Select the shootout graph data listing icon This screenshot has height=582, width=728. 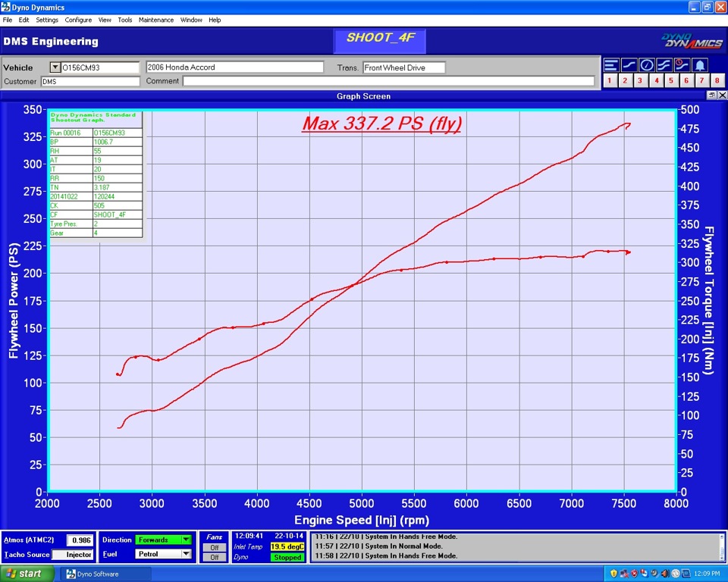pyautogui.click(x=611, y=64)
